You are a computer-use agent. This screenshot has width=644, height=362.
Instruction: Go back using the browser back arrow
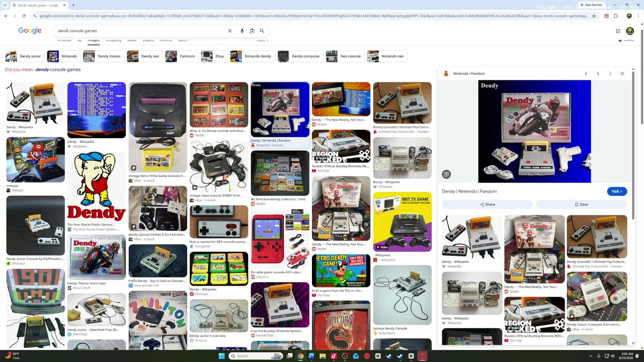click(x=6, y=16)
